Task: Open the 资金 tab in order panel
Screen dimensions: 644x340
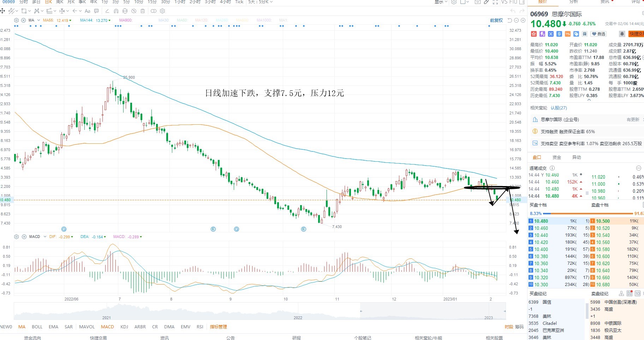Action: (557, 157)
